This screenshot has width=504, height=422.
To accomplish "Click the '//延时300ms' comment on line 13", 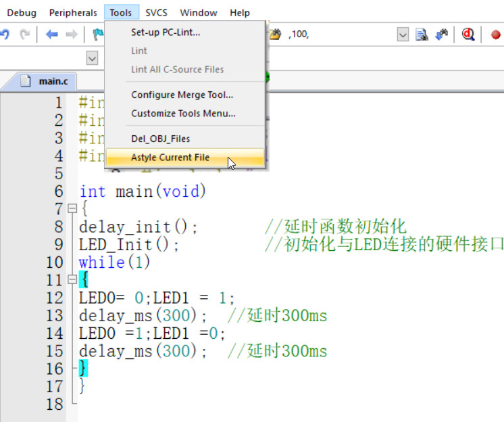I will 278,315.
